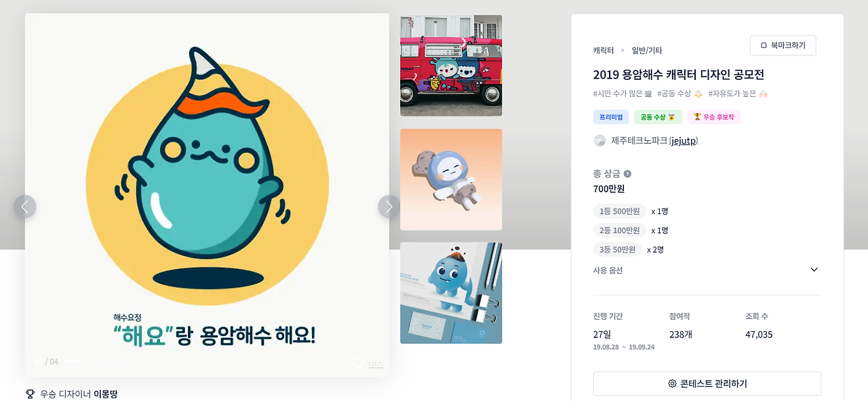This screenshot has height=401, width=868.
Task: Toggle the 북마크하기 bookmark button
Action: (x=783, y=45)
